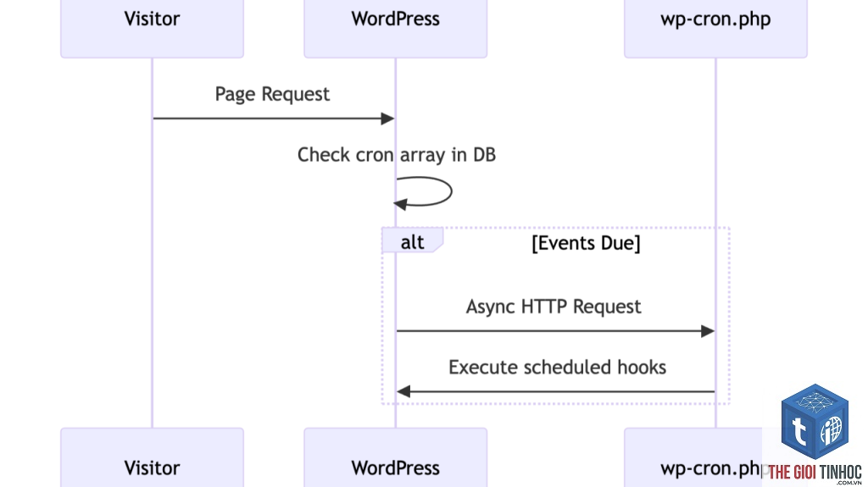Click the top Visitor participant box

(153, 28)
